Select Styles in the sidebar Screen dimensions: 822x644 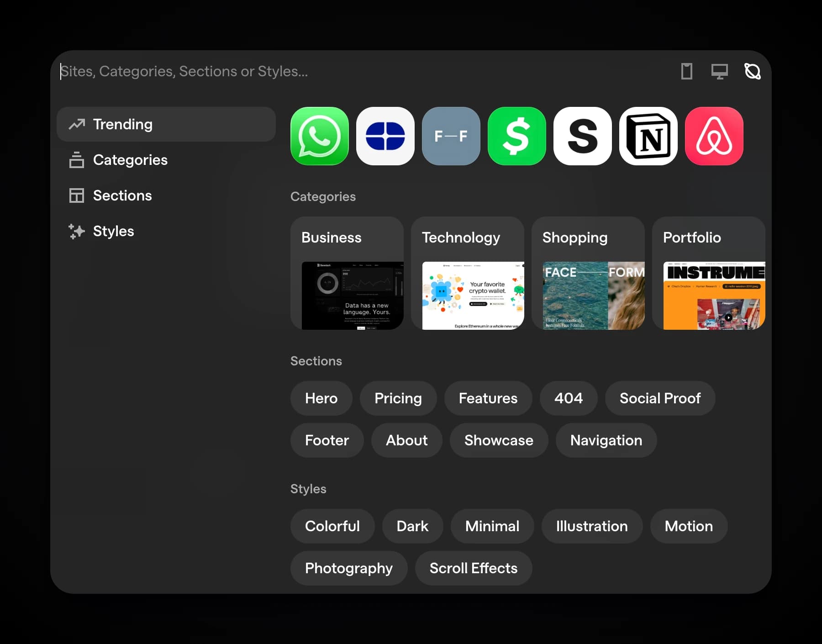click(166, 231)
